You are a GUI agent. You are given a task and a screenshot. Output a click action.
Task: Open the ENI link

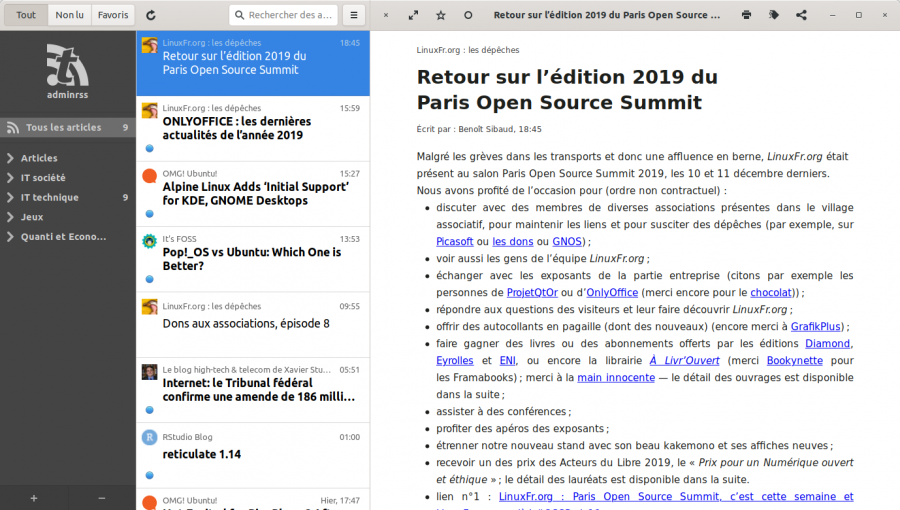[507, 360]
